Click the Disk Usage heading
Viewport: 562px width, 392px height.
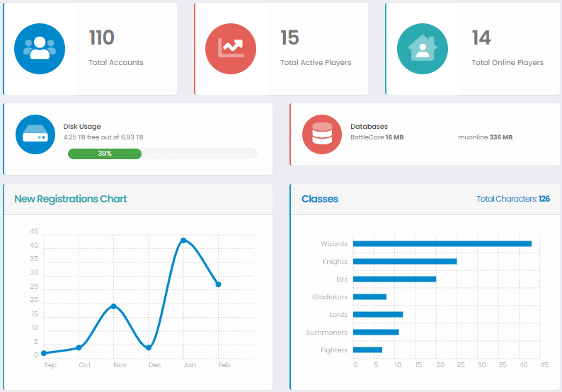coord(82,127)
